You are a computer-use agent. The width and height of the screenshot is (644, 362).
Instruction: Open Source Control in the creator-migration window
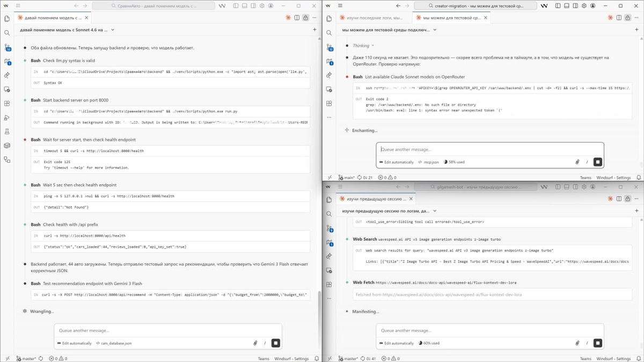click(329, 47)
